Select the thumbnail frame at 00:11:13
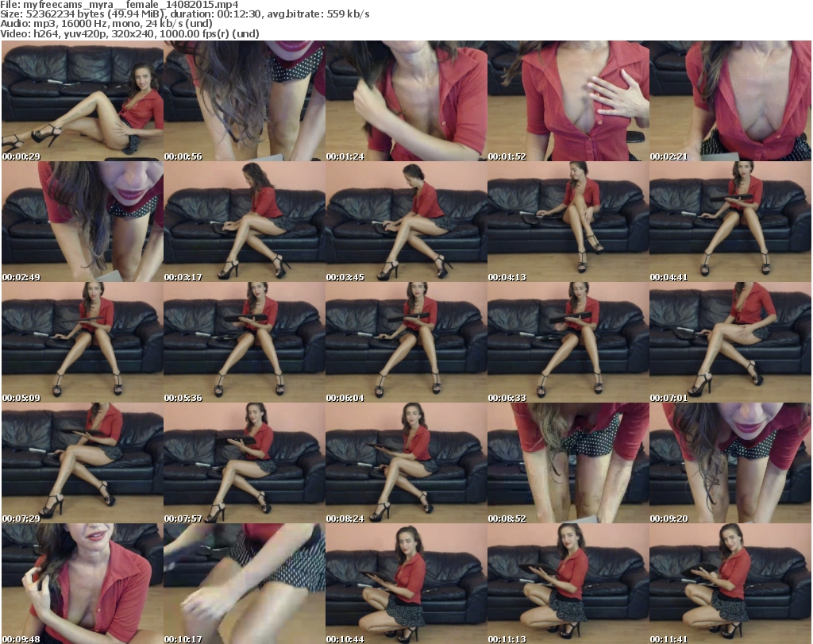 click(x=568, y=584)
